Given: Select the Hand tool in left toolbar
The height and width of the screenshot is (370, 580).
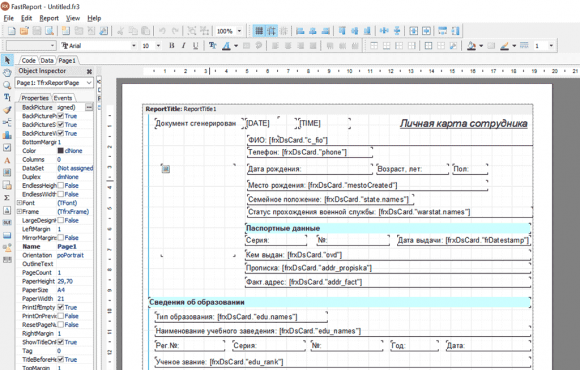Looking at the screenshot, I should click(7, 73).
